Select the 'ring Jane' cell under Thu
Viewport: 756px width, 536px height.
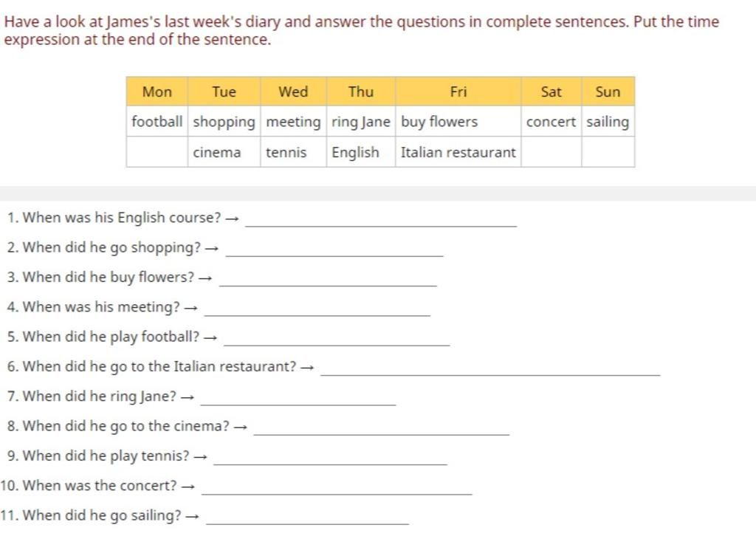360,122
